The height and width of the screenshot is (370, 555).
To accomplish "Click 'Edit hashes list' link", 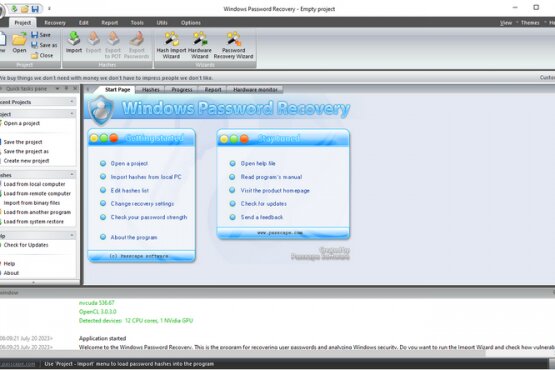I will click(130, 190).
